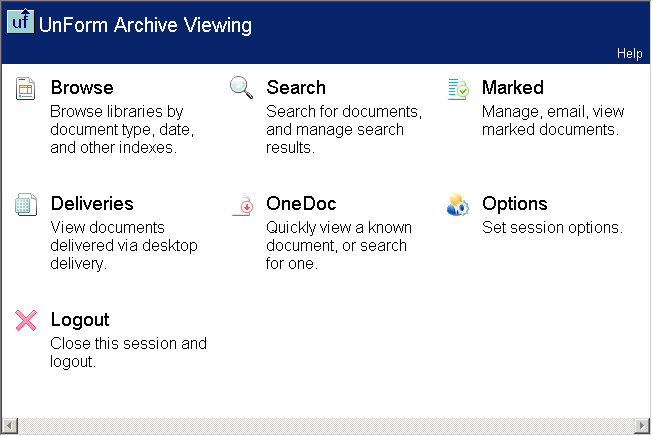
Task: Open the Browse heading link
Action: pos(82,88)
